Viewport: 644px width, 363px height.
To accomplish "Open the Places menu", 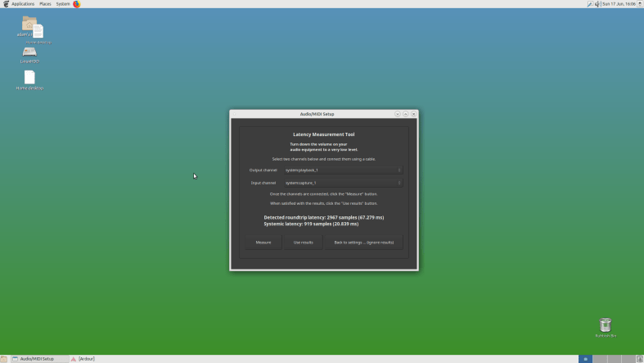I will pyautogui.click(x=45, y=4).
